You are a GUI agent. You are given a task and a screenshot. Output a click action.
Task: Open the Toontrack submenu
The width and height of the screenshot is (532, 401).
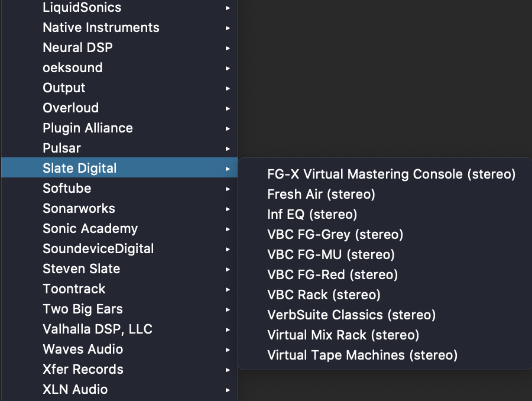tap(119, 289)
